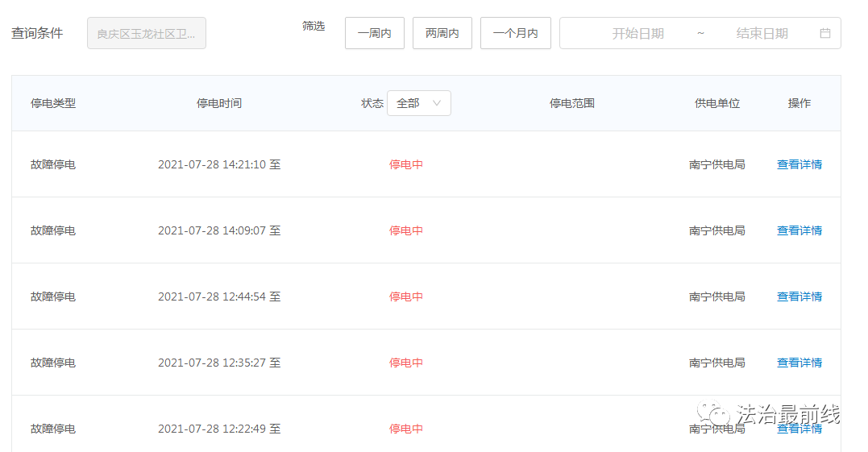The height and width of the screenshot is (452, 868).
Task: Open 查看详情 for the 12:35:27 outage
Action: 799,363
